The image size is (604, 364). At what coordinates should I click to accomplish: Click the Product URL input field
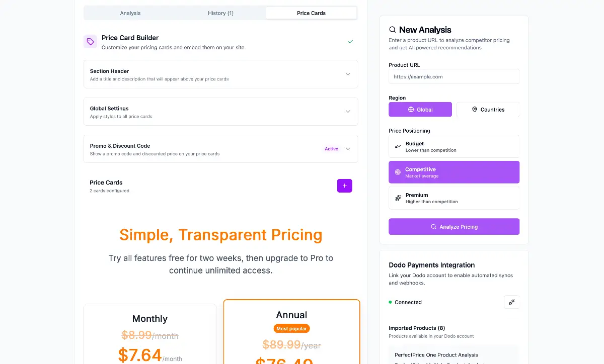pyautogui.click(x=454, y=77)
